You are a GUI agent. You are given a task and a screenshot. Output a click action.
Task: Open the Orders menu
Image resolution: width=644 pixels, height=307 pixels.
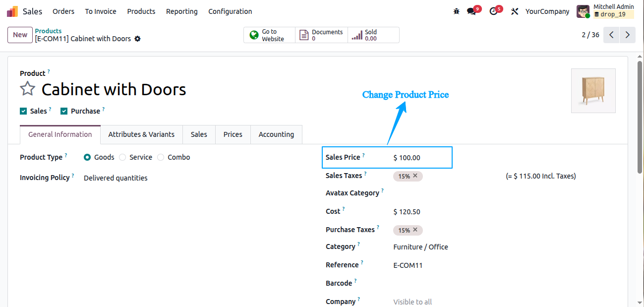63,11
